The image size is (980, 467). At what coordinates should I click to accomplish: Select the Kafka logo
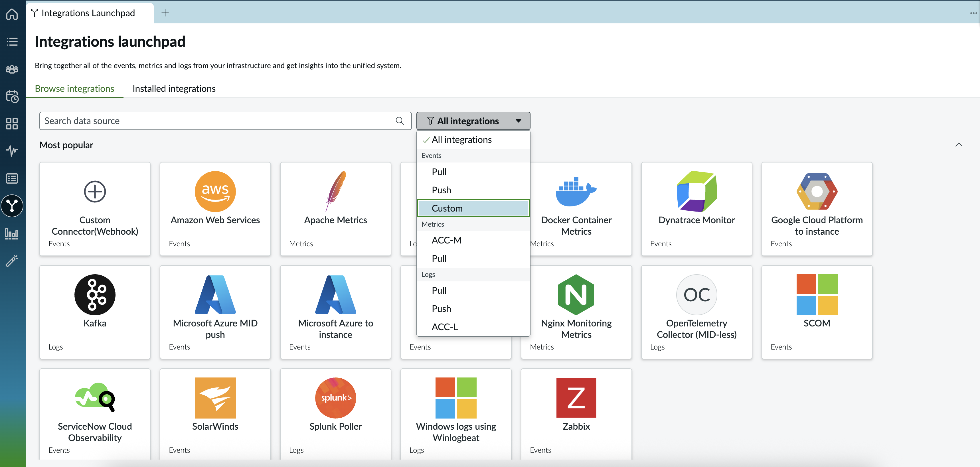95,295
